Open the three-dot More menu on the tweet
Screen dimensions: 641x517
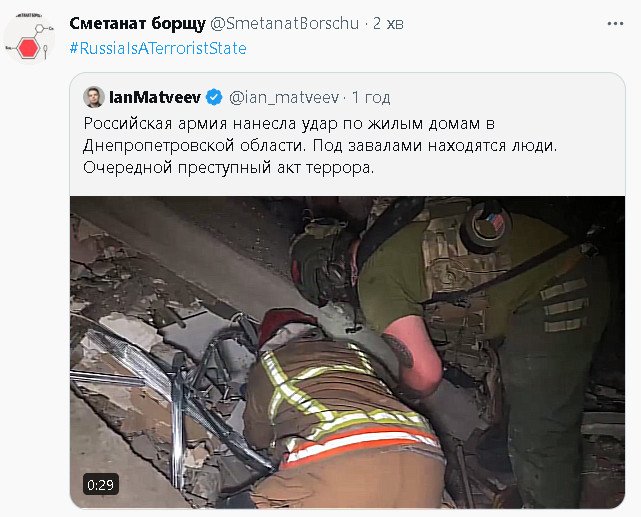pyautogui.click(x=615, y=24)
